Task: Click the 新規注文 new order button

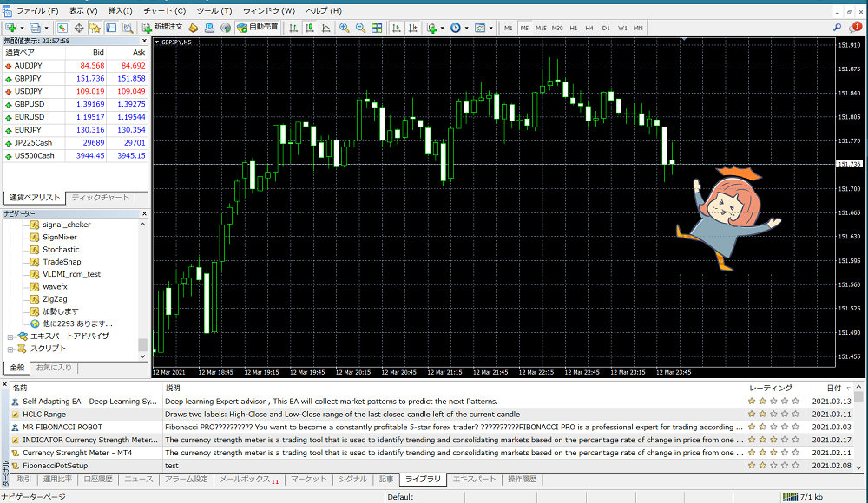Action: (162, 27)
